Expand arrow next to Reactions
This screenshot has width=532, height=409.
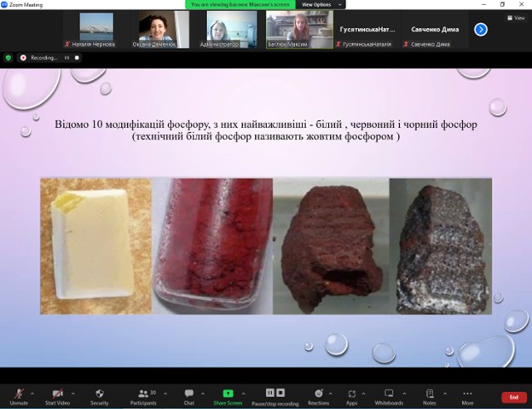[331, 394]
